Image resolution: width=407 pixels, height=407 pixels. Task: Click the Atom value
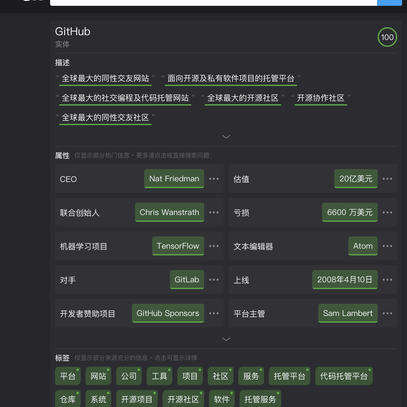point(363,246)
